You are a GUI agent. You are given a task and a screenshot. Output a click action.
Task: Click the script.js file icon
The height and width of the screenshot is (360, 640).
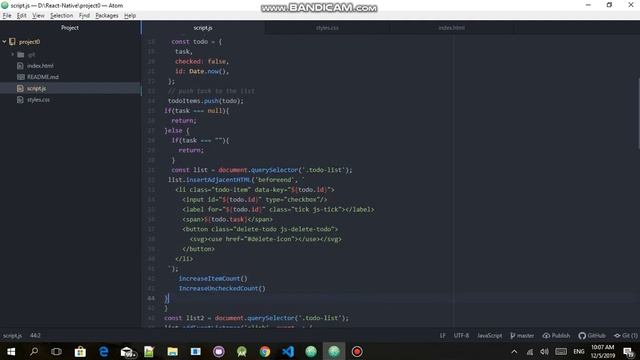point(20,88)
